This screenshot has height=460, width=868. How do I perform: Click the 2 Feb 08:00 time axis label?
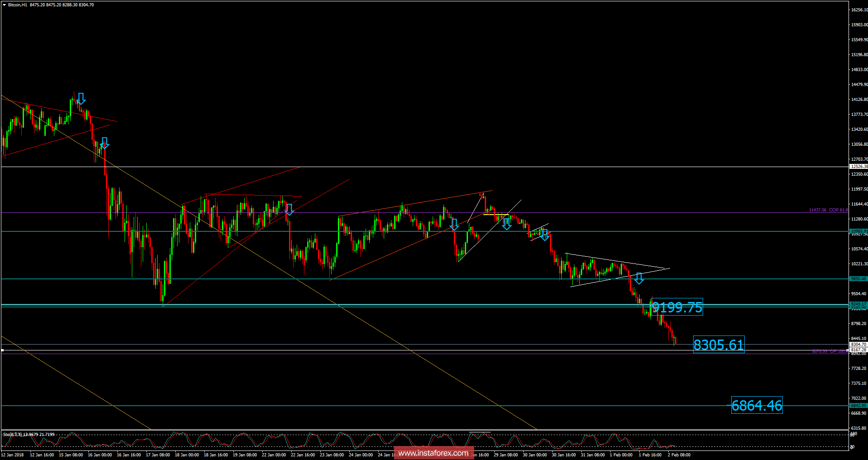pyautogui.click(x=679, y=455)
